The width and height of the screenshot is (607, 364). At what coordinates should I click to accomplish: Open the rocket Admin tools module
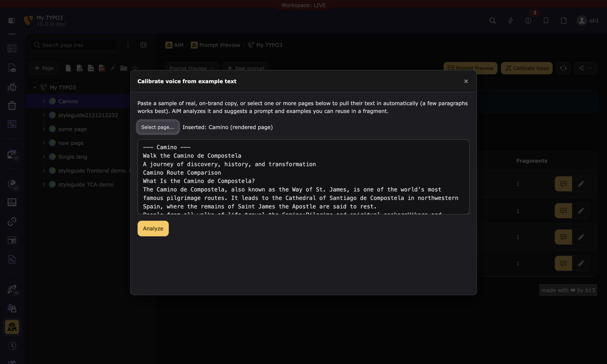(x=12, y=289)
